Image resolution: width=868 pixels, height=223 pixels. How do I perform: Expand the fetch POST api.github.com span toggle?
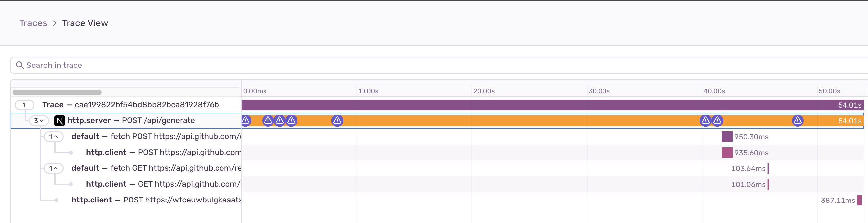pyautogui.click(x=54, y=136)
